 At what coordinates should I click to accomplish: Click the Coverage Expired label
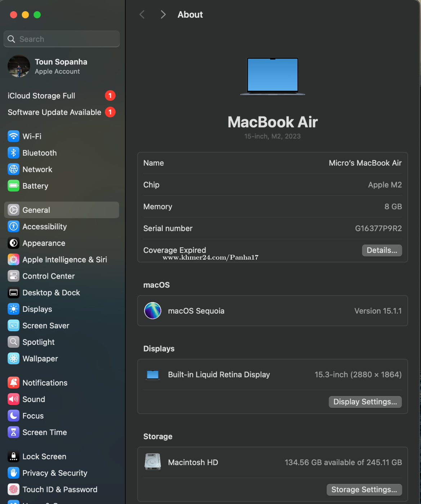click(x=175, y=250)
